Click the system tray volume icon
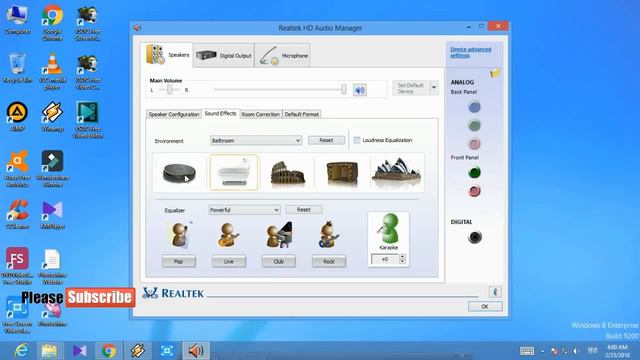Screen dimensions: 640x360 click(576, 351)
